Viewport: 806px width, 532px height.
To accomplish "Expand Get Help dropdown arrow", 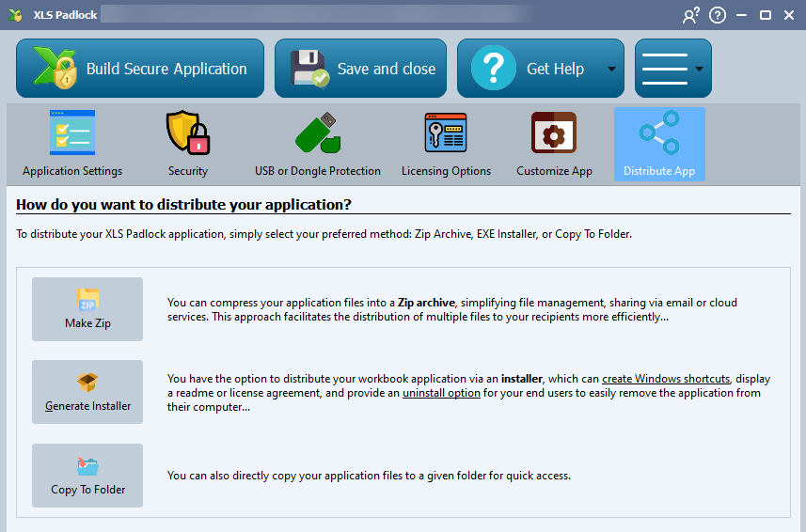I will 611,69.
